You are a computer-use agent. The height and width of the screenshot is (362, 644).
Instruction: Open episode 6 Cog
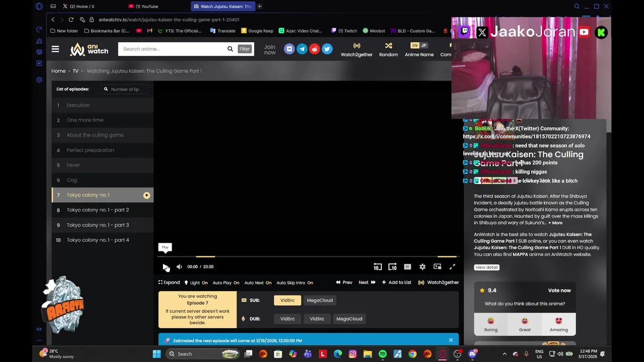[x=103, y=180]
